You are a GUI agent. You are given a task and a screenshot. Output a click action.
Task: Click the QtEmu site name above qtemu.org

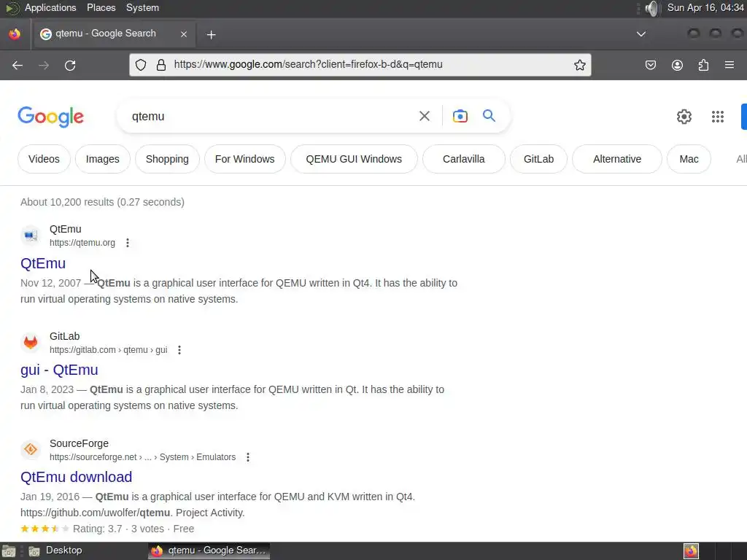tap(65, 229)
